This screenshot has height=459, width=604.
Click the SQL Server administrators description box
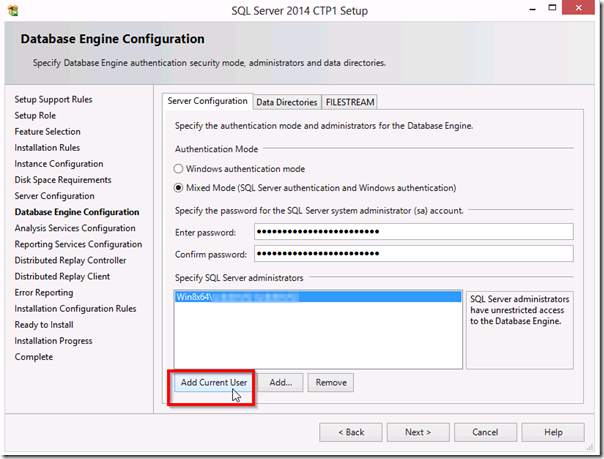coord(520,330)
